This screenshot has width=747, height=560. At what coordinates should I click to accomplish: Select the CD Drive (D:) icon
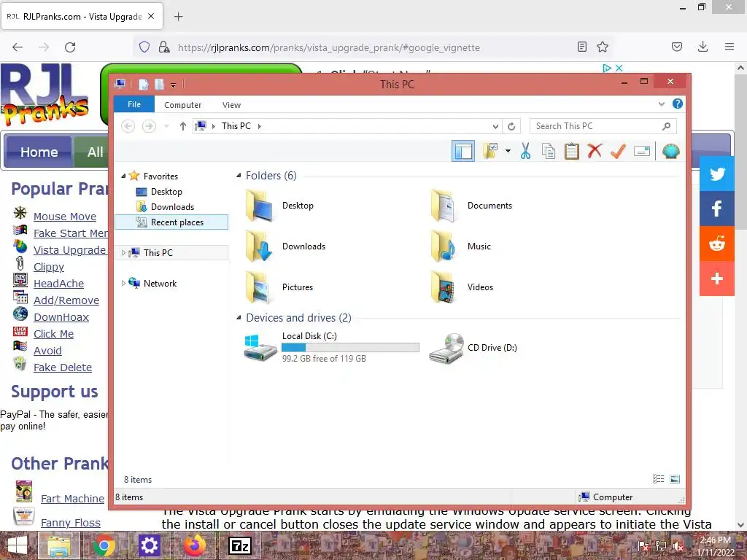point(446,348)
